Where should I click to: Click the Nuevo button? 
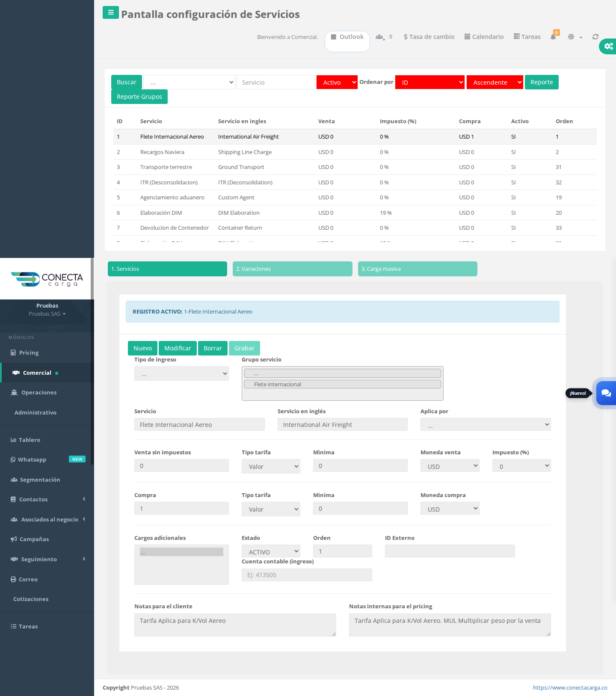tap(143, 348)
